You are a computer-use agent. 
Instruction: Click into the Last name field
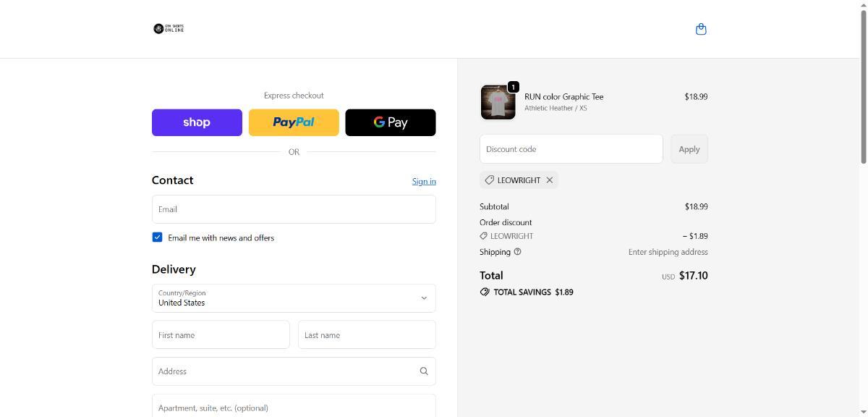pyautogui.click(x=367, y=335)
